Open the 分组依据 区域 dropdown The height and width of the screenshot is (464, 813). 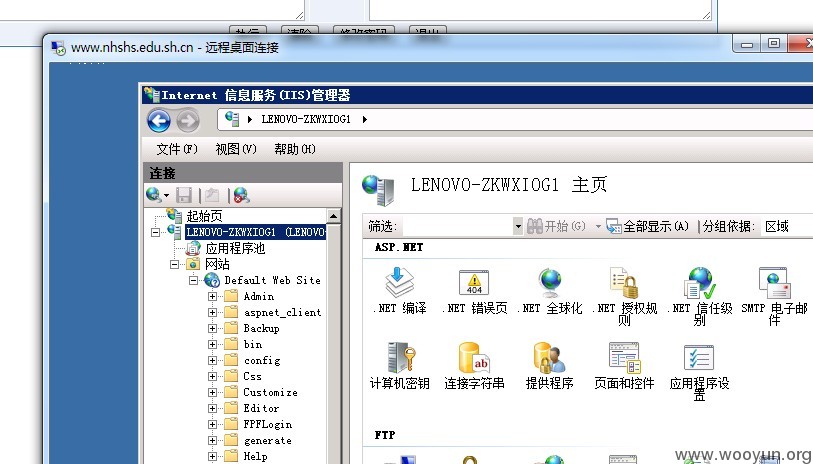[x=786, y=226]
